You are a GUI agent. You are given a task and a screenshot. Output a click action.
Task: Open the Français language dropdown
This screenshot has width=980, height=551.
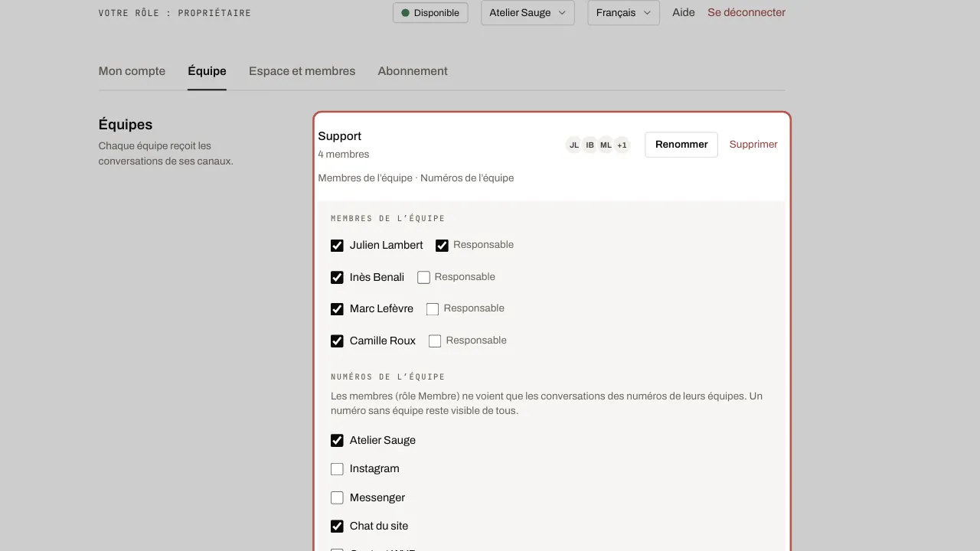click(623, 13)
